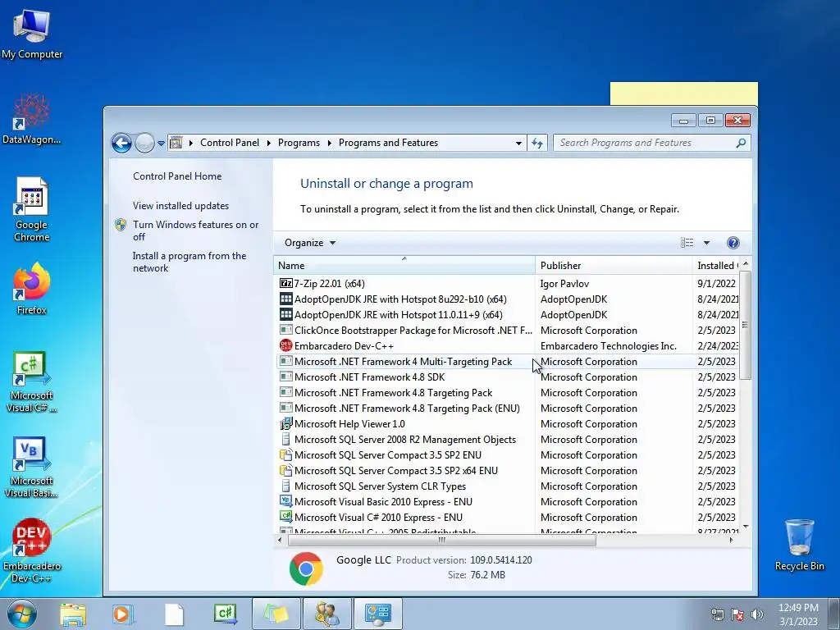Open Turn Windows features on or off
840x630 pixels.
pyautogui.click(x=195, y=231)
